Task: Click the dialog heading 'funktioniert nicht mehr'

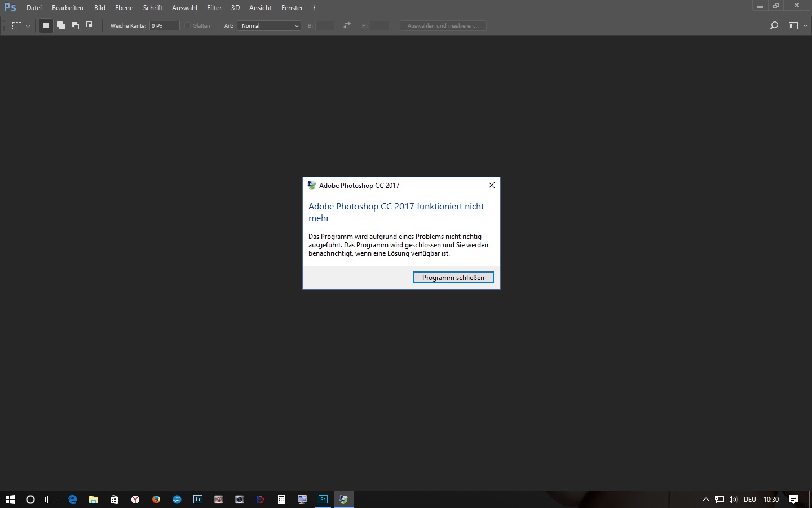Action: coord(396,212)
